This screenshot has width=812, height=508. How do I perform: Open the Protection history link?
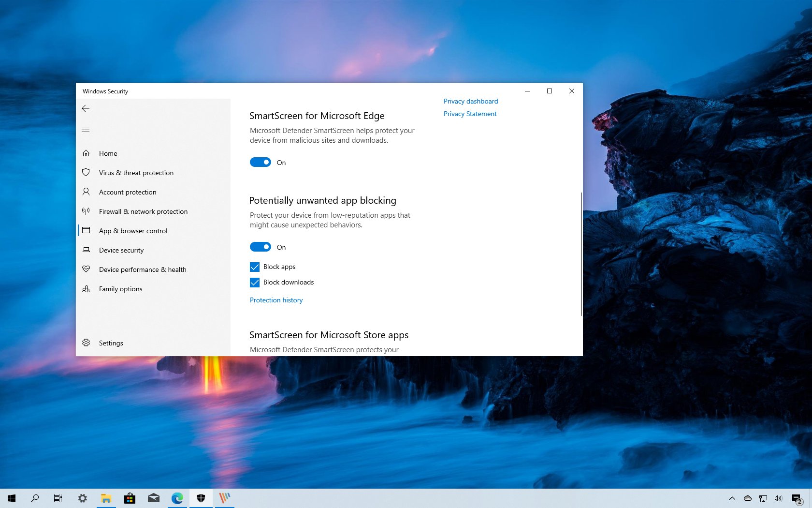276,300
